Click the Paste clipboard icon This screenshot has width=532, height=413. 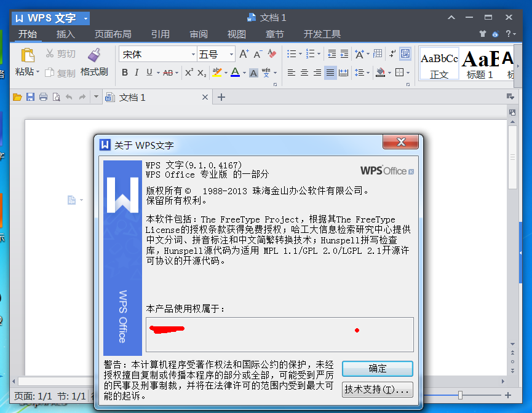pos(27,56)
